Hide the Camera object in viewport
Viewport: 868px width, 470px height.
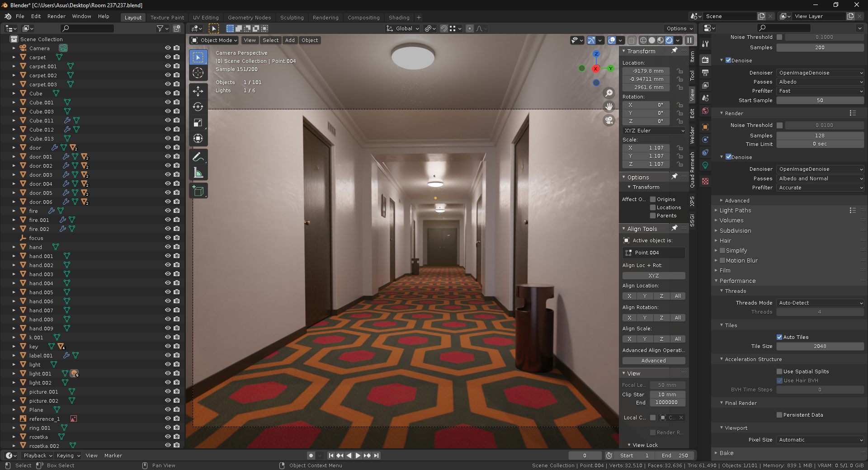pos(168,48)
